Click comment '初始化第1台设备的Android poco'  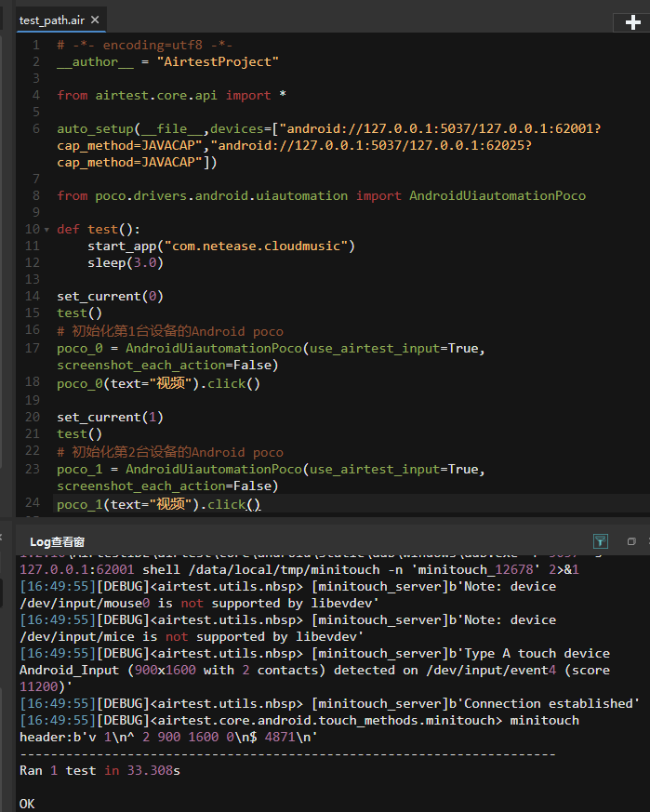point(170,331)
